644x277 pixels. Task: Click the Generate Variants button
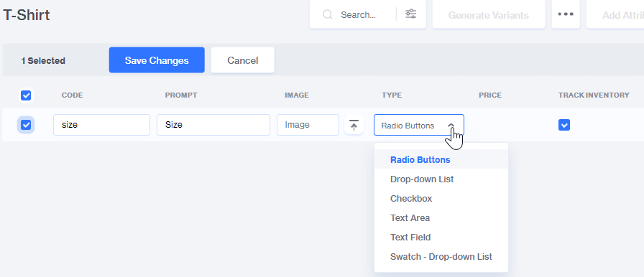tap(489, 15)
